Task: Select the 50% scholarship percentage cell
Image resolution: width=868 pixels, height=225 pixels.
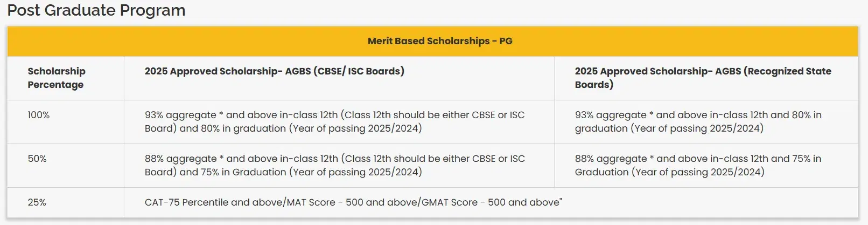Action: pyautogui.click(x=37, y=159)
